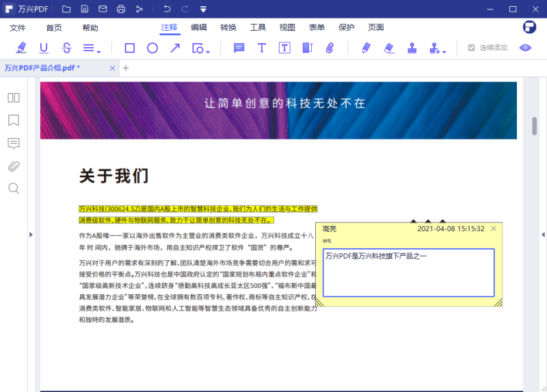Open the bookmarks panel in sidebar
Image resolution: width=547 pixels, height=392 pixels.
pyautogui.click(x=14, y=120)
